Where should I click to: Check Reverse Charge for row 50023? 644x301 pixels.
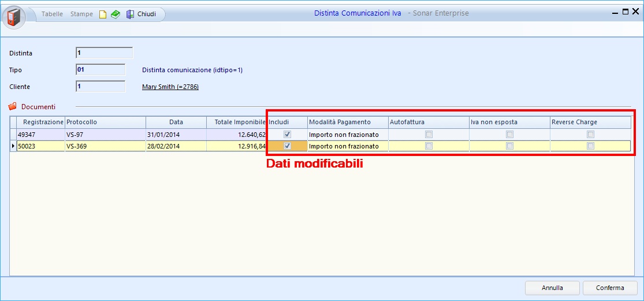[590, 147]
